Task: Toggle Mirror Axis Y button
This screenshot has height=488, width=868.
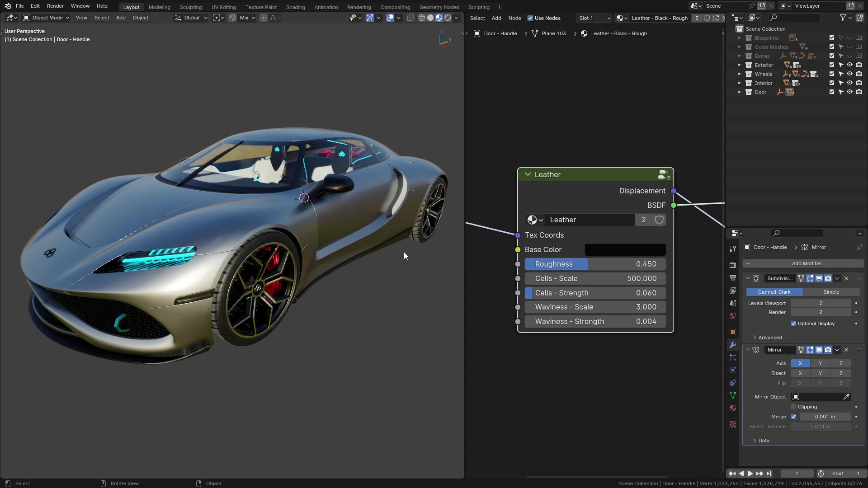Action: pos(820,363)
